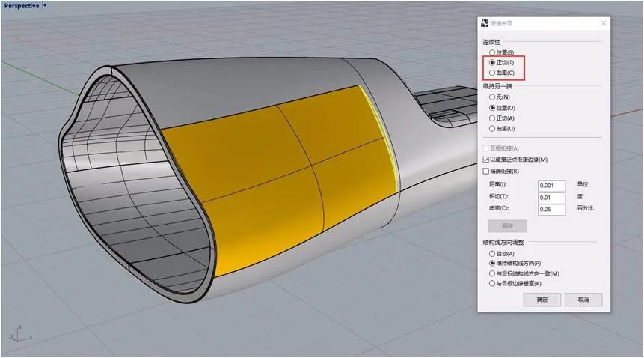Select 与目标结构线方向一致(M) option
The image size is (644, 358).
[491, 274]
